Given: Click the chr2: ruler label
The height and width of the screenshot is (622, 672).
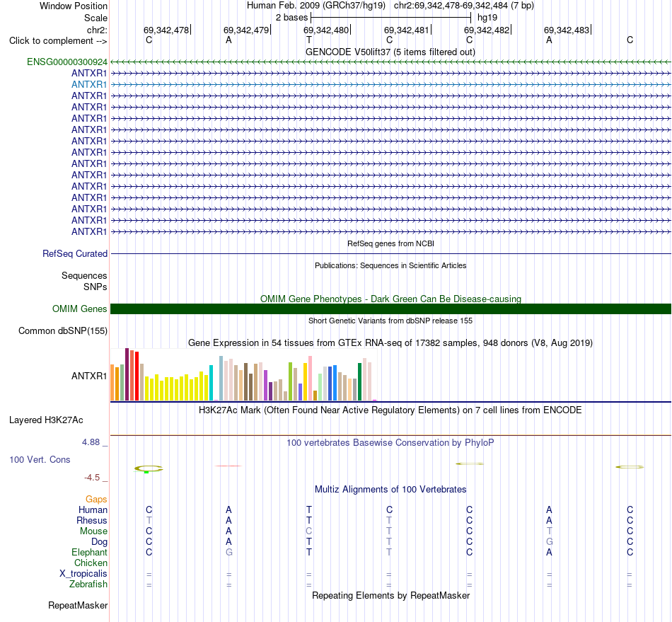Looking at the screenshot, I should pyautogui.click(x=97, y=30).
